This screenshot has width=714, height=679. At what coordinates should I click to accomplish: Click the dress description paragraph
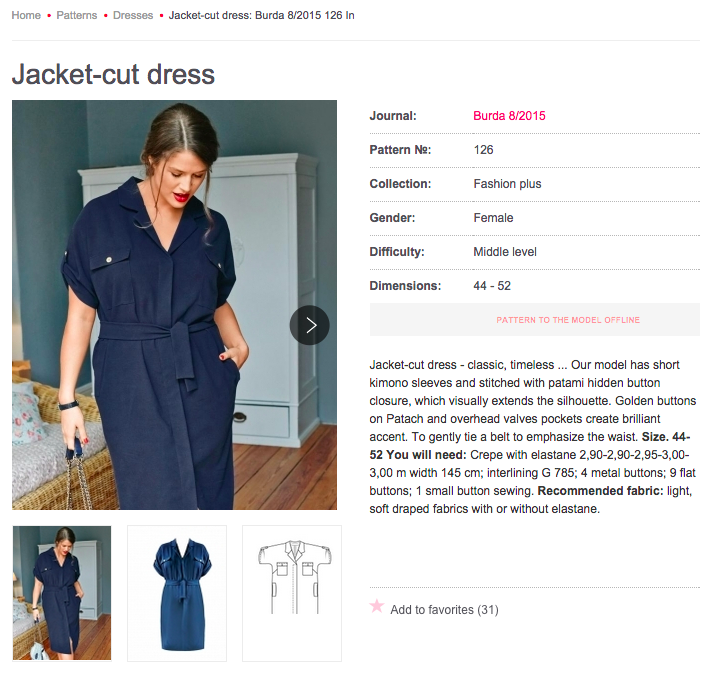pyautogui.click(x=533, y=437)
